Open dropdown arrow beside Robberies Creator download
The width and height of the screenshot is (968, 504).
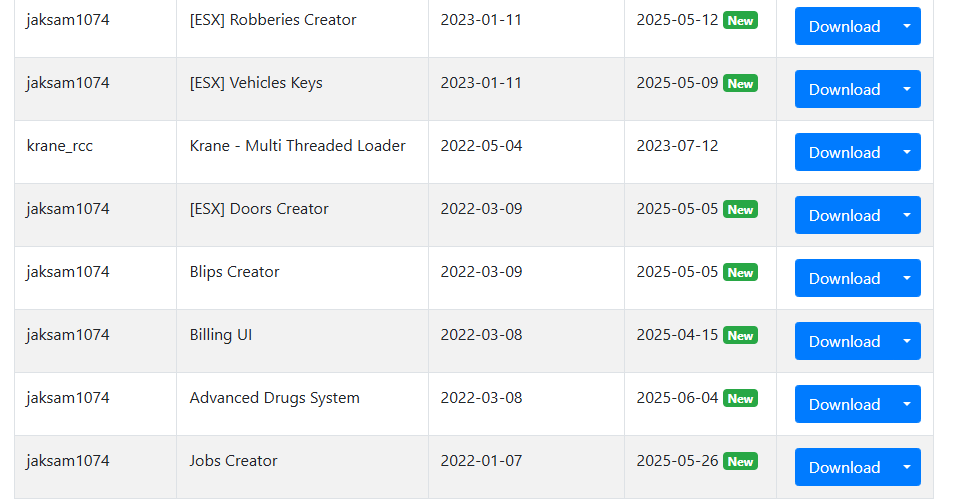point(907,26)
